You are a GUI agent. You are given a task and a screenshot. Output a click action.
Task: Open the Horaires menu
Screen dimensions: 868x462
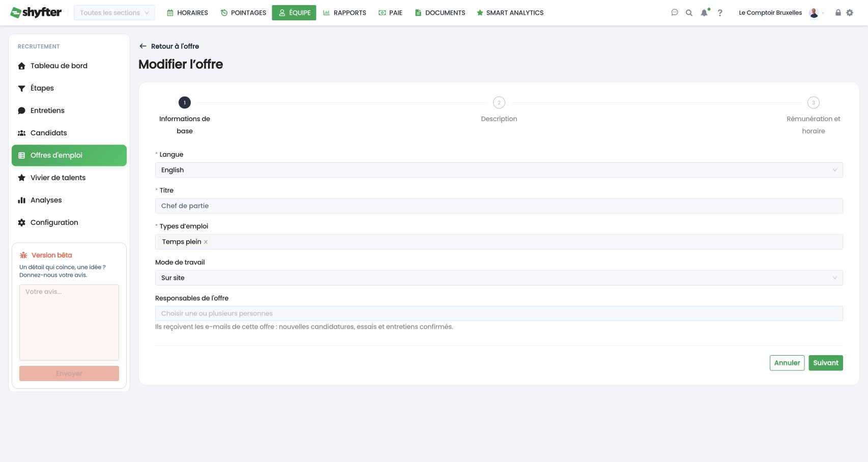187,13
